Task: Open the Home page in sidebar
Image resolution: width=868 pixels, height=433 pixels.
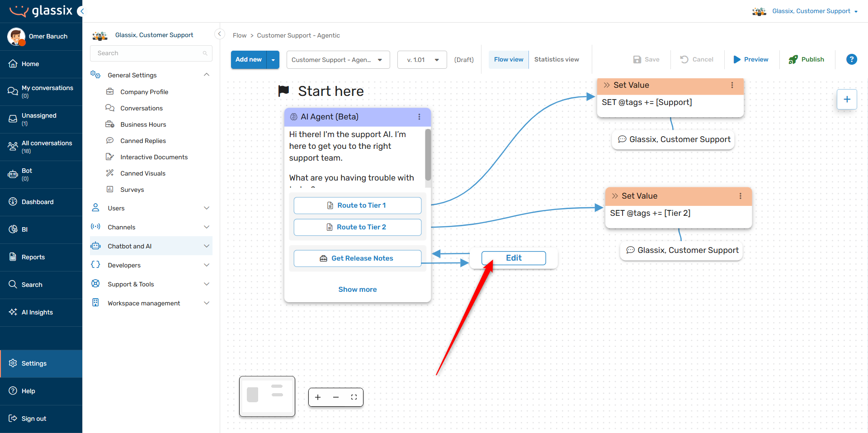Action: (41, 64)
